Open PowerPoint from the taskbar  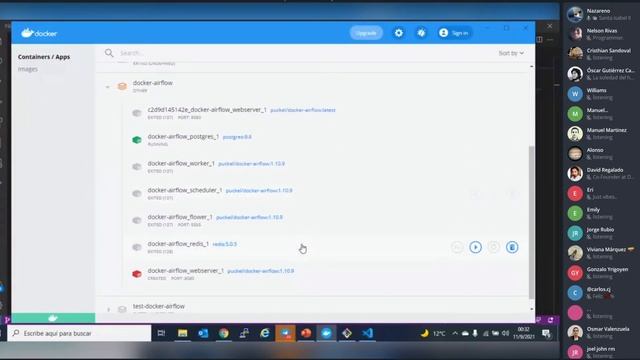point(306,333)
